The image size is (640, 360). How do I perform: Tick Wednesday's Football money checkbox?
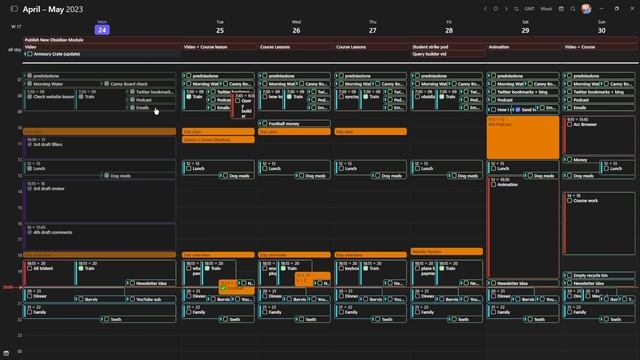pyautogui.click(x=264, y=123)
